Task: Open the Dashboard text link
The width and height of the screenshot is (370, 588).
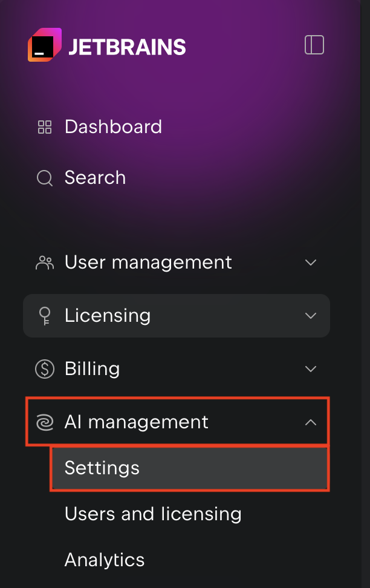Action: pos(113,127)
